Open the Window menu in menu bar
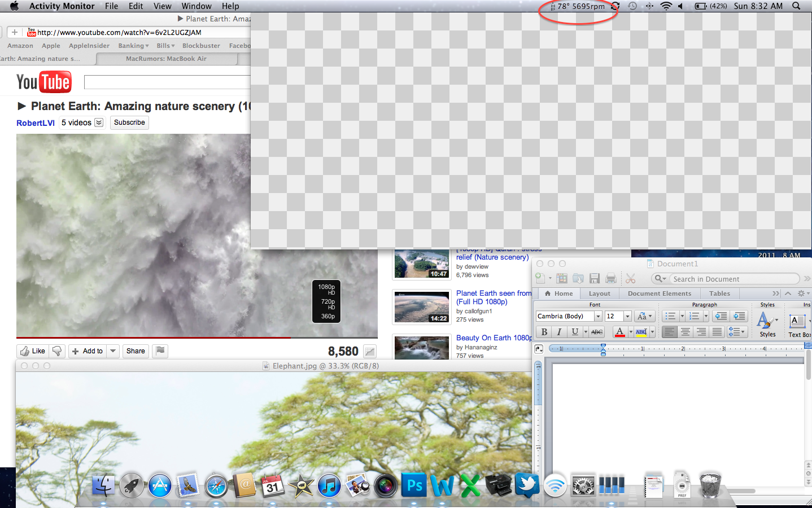The height and width of the screenshot is (508, 812). coord(197,6)
